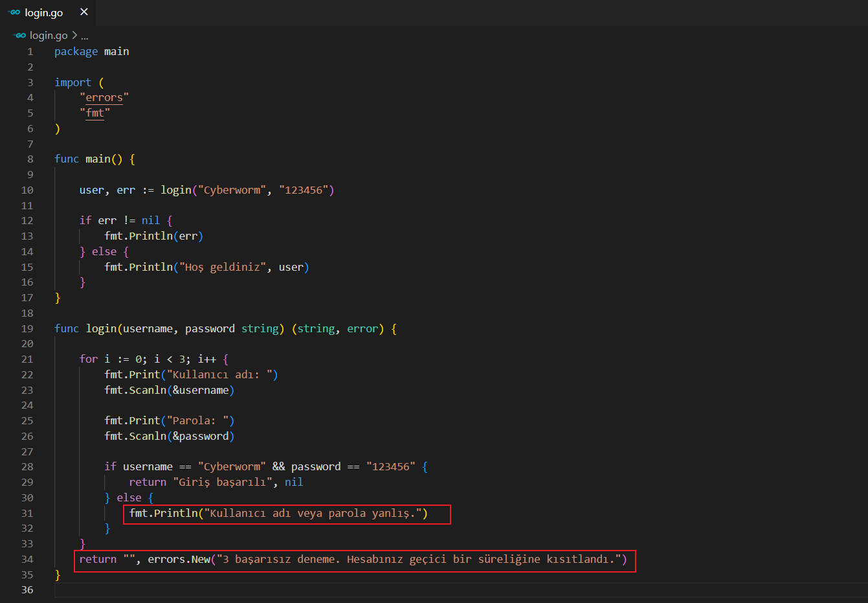The image size is (868, 603).
Task: Place cursor on the "package main" statement
Action: pos(91,52)
